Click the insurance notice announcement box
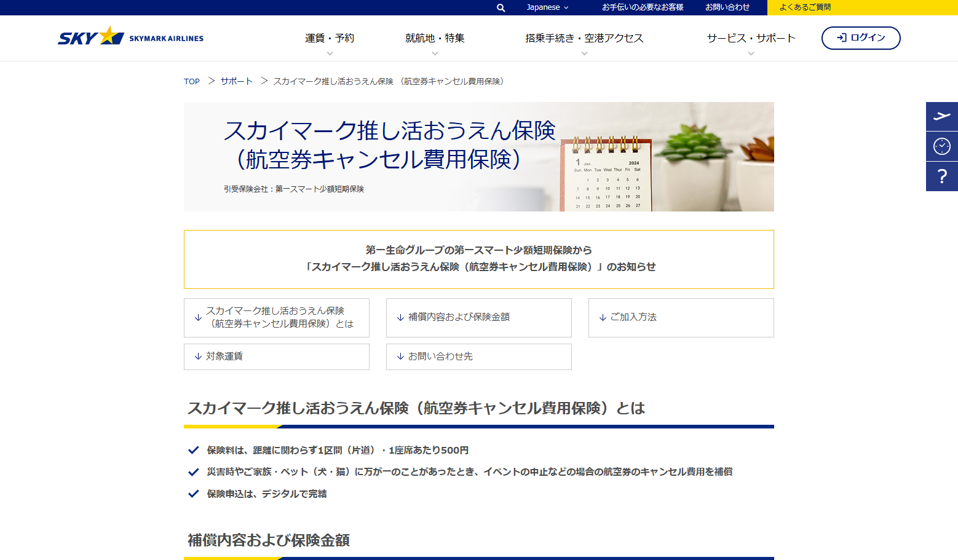The image size is (958, 560). tap(478, 259)
